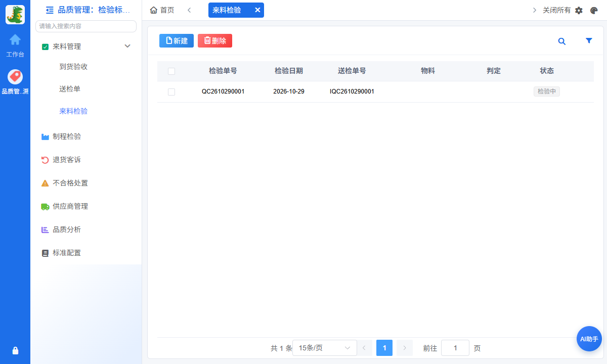Image resolution: width=607 pixels, height=364 pixels.
Task: Tick the select-all header checkbox
Action: [171, 71]
